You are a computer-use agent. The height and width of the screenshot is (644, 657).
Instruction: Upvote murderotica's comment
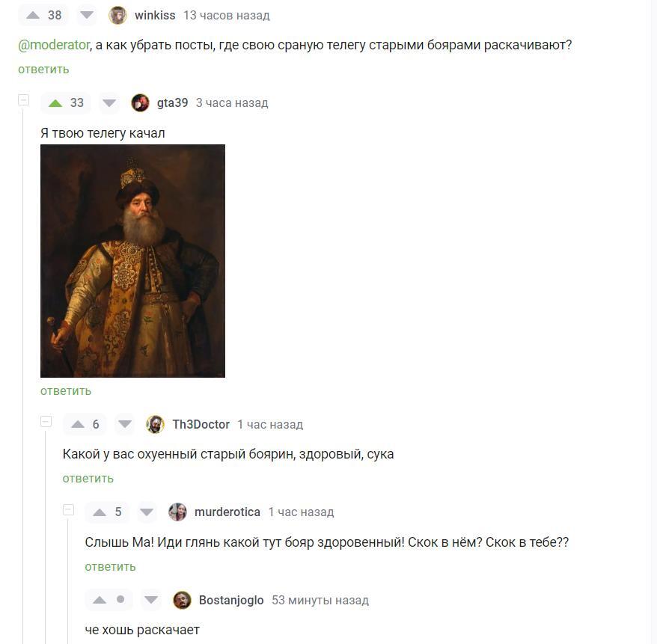coord(100,512)
